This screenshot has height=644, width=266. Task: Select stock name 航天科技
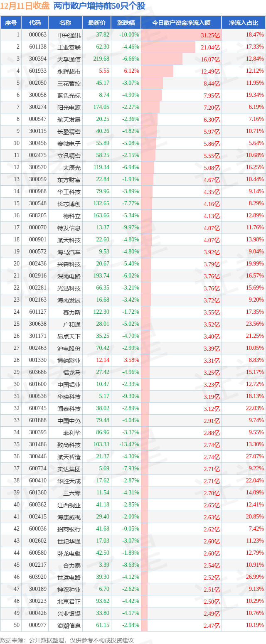point(69,240)
